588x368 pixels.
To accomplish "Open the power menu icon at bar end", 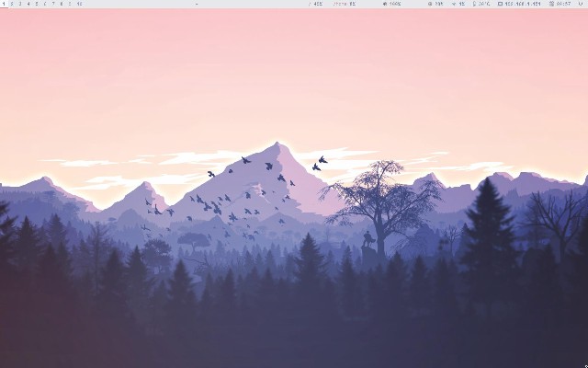I will point(581,4).
